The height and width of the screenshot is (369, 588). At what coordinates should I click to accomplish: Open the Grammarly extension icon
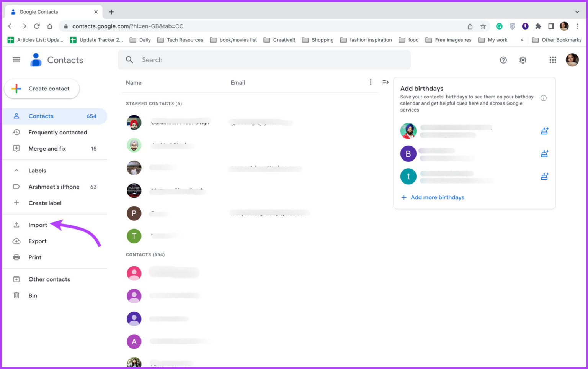pos(499,26)
